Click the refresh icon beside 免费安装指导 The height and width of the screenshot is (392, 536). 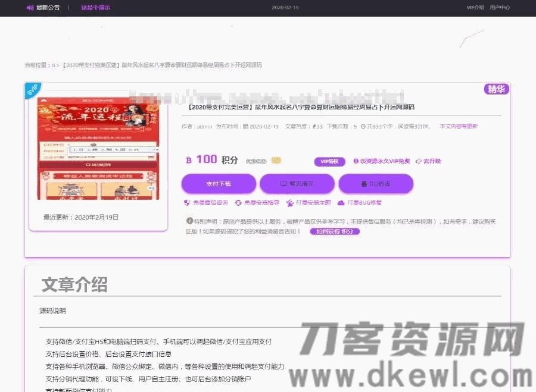(238, 203)
